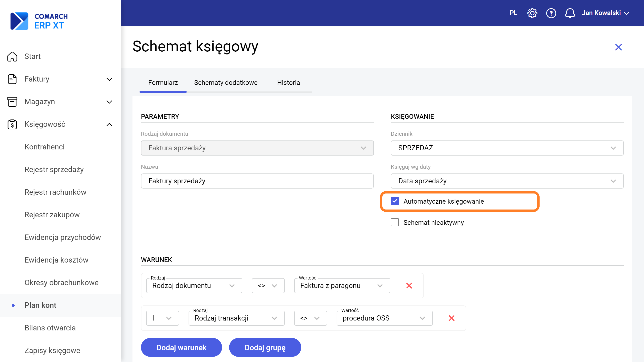Switch to the Historia tab

[288, 82]
